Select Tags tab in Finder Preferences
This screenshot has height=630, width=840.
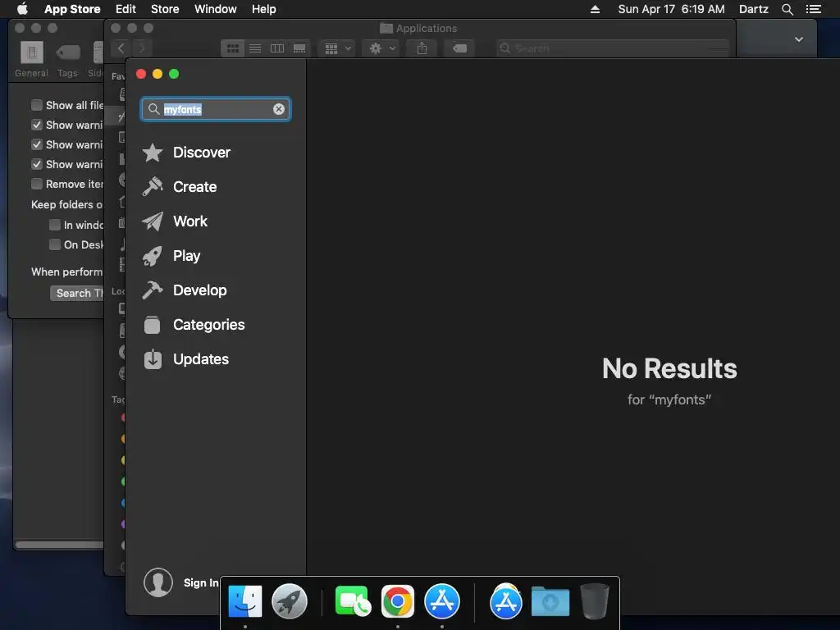pyautogui.click(x=68, y=59)
